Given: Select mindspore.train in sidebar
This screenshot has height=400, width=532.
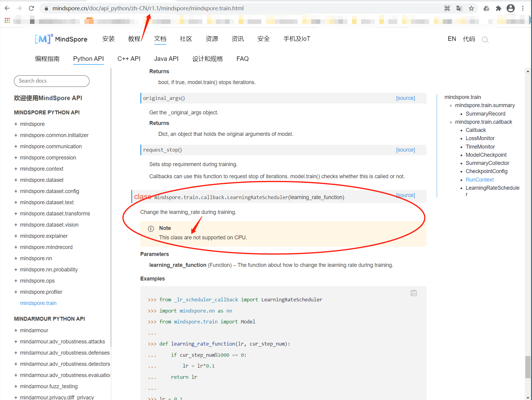Looking at the screenshot, I should 38,303.
